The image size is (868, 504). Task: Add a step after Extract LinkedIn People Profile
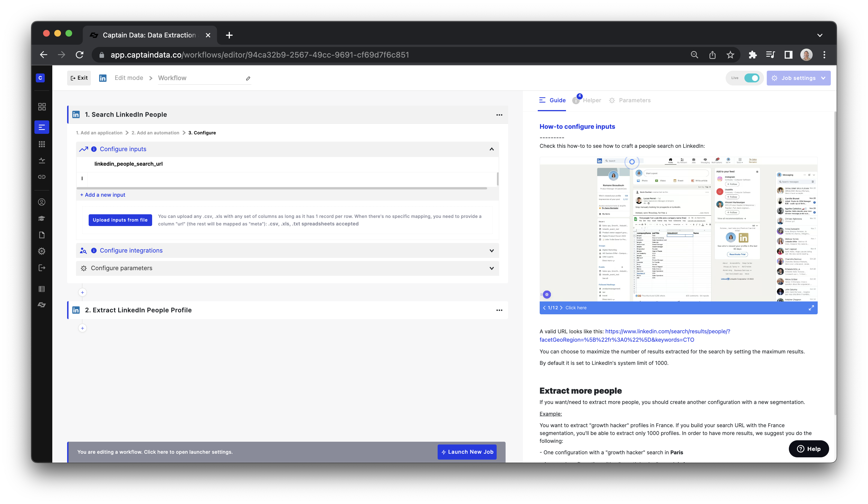point(82,328)
